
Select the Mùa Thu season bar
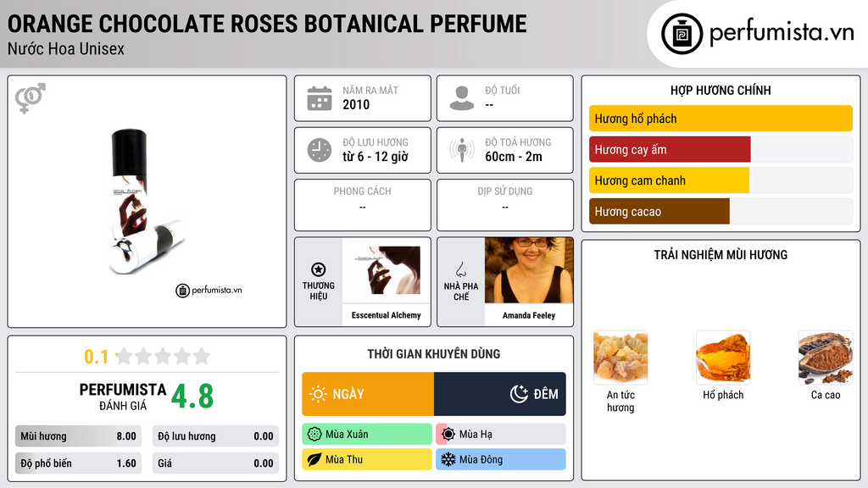tap(367, 460)
